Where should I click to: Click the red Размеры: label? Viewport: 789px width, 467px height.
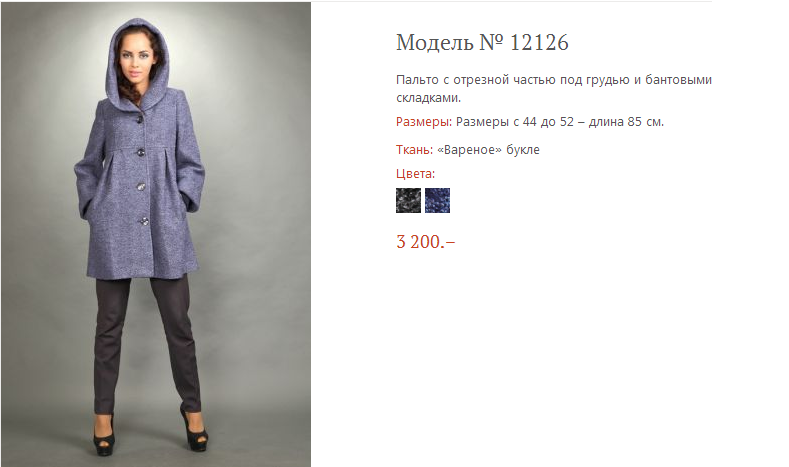[424, 122]
